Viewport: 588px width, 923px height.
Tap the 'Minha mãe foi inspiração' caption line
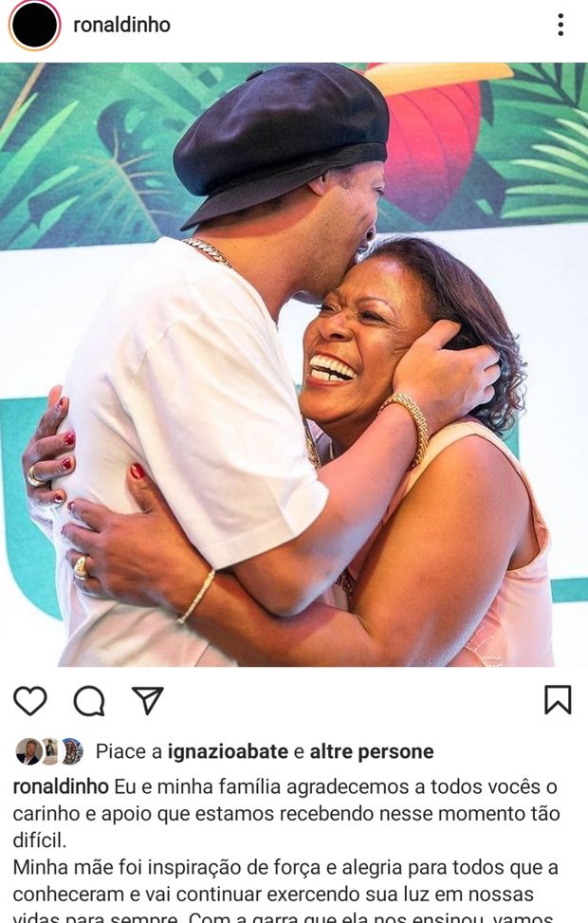285,868
